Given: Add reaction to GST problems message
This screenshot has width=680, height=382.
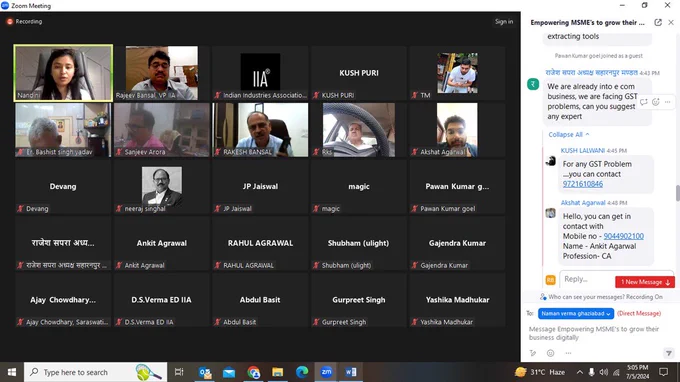Looking at the screenshot, I should click(x=656, y=102).
